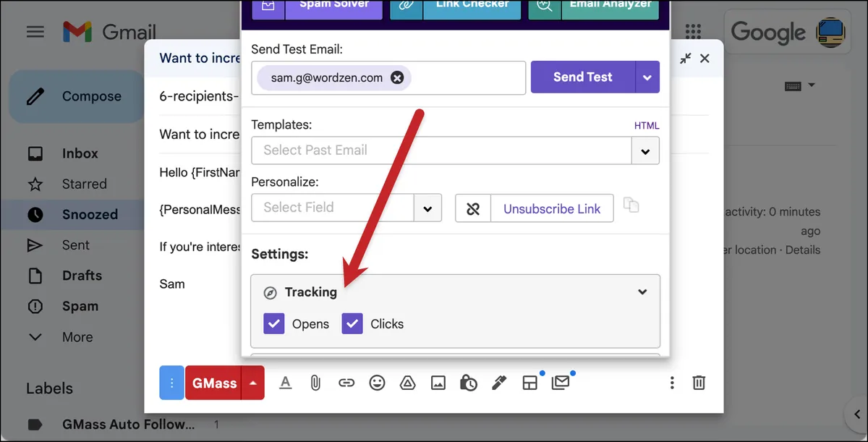The image size is (868, 442).
Task: Open input tools dropdown arrow
Action: [x=812, y=85]
